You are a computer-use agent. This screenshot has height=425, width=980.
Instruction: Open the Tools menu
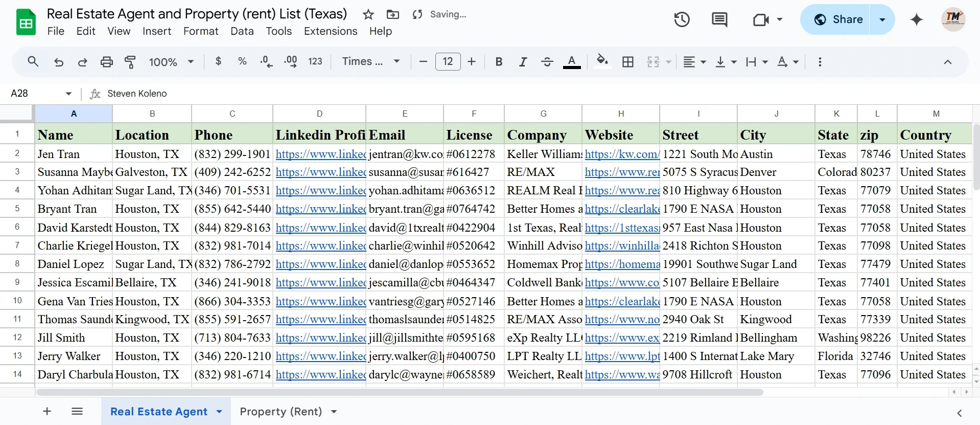278,31
